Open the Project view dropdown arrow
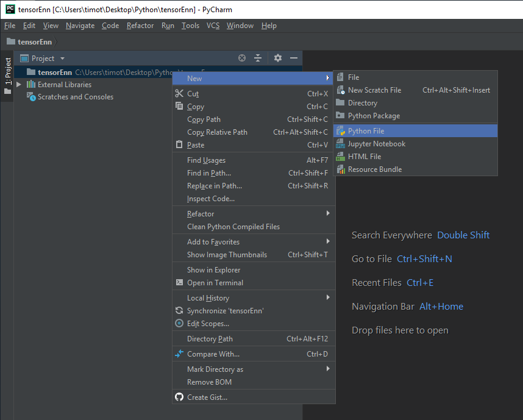The width and height of the screenshot is (523, 420). pos(62,59)
